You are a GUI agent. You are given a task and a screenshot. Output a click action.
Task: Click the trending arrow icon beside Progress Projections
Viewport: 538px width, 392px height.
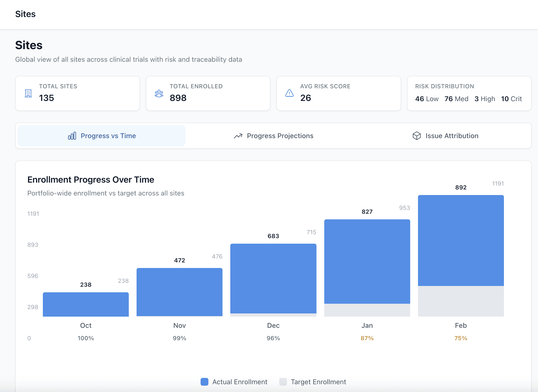(x=238, y=136)
